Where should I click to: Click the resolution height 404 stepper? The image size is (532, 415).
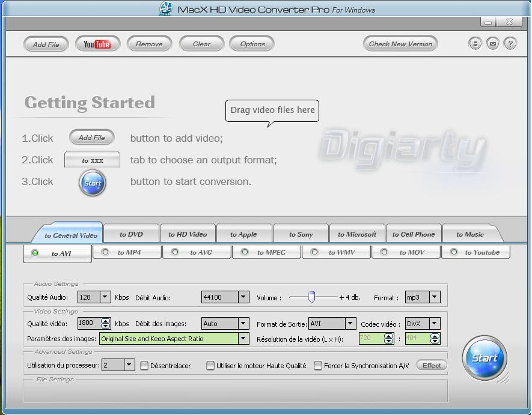click(435, 338)
